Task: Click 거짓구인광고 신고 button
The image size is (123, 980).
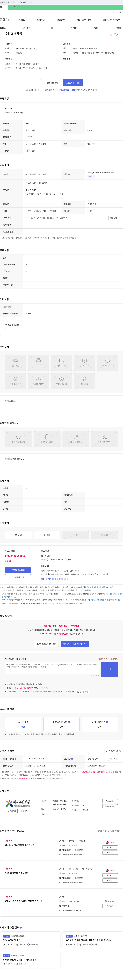Action: click(x=114, y=751)
